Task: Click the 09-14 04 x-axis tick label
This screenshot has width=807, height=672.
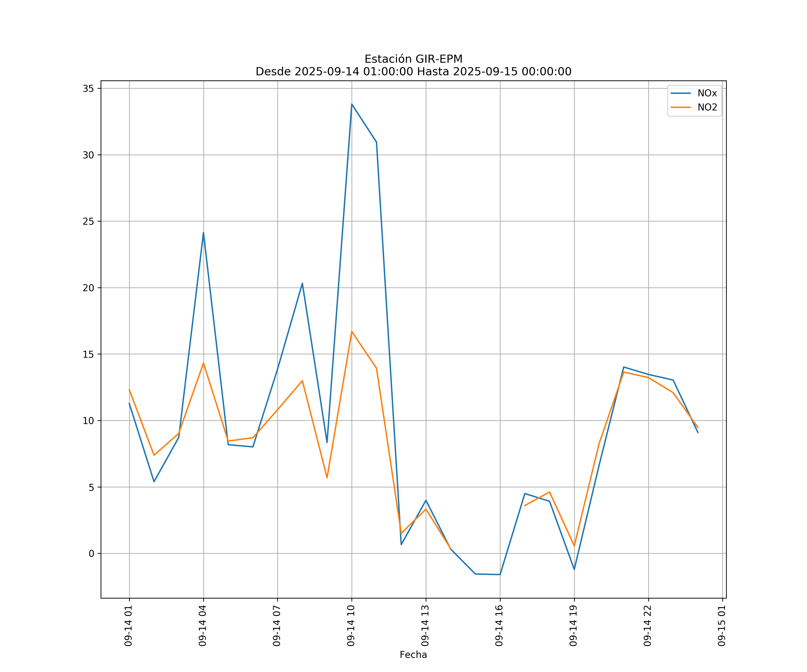Action: 202,626
